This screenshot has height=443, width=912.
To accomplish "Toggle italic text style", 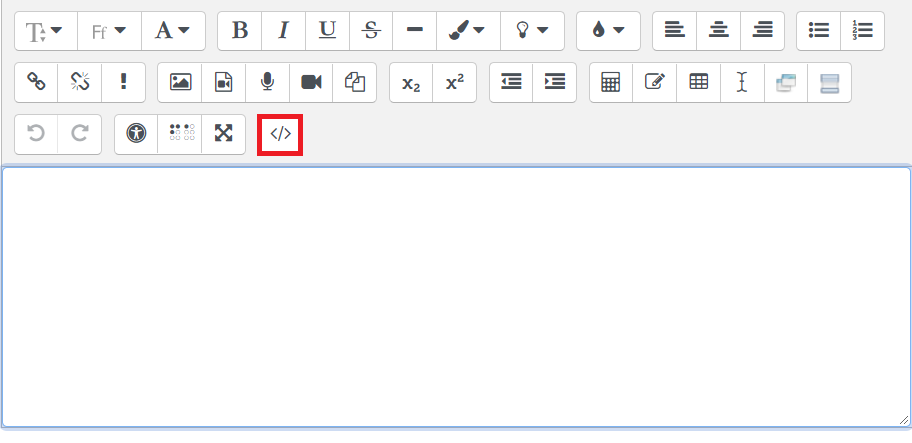I will click(x=283, y=31).
